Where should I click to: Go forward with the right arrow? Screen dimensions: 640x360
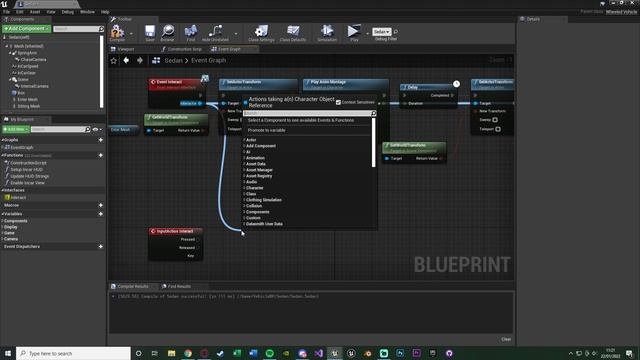click(x=140, y=60)
